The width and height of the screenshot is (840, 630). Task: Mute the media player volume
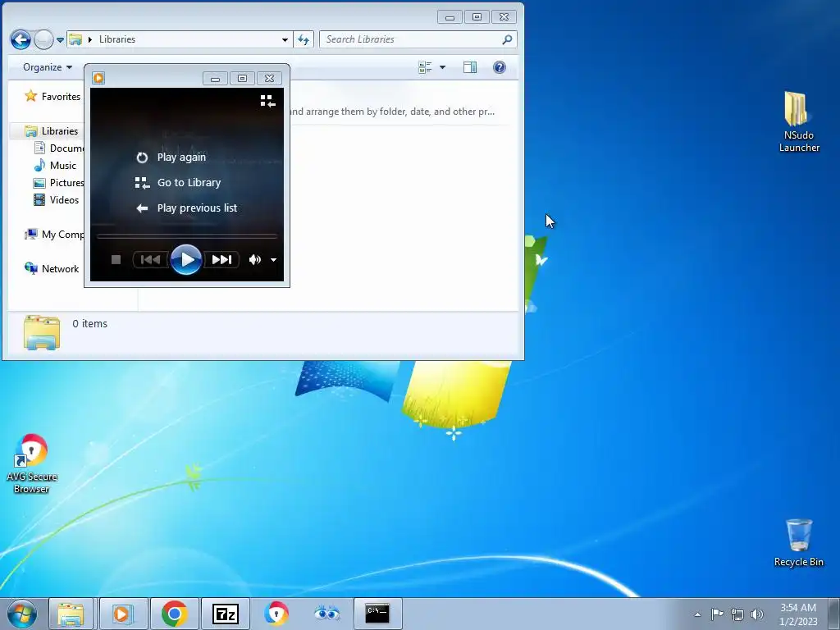coord(254,260)
